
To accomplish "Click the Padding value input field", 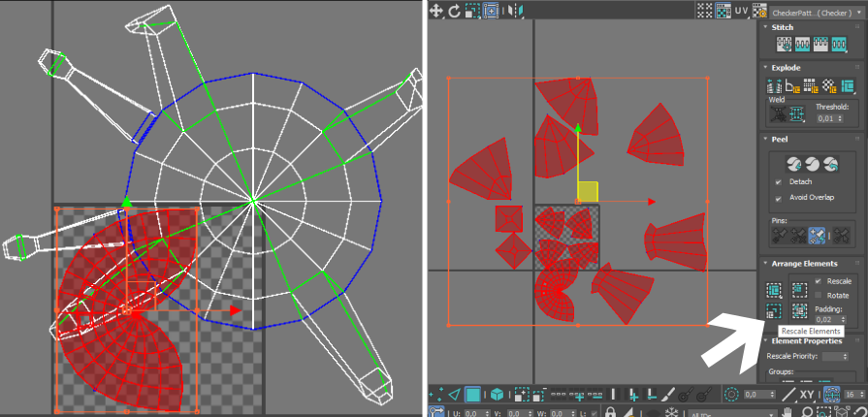I will [x=826, y=319].
